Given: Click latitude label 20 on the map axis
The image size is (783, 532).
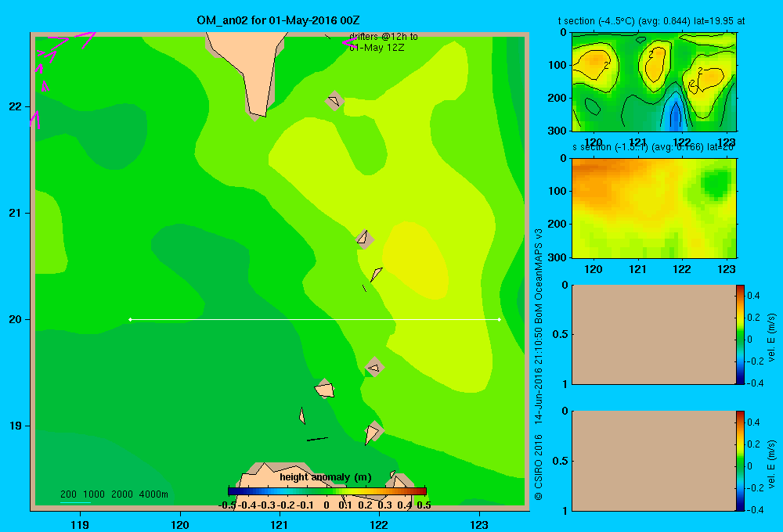Looking at the screenshot, I should coord(16,319).
